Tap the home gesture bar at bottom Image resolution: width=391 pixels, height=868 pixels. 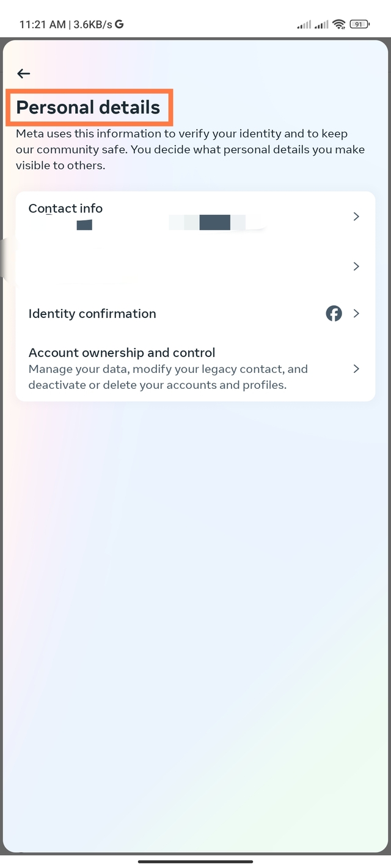(195, 861)
